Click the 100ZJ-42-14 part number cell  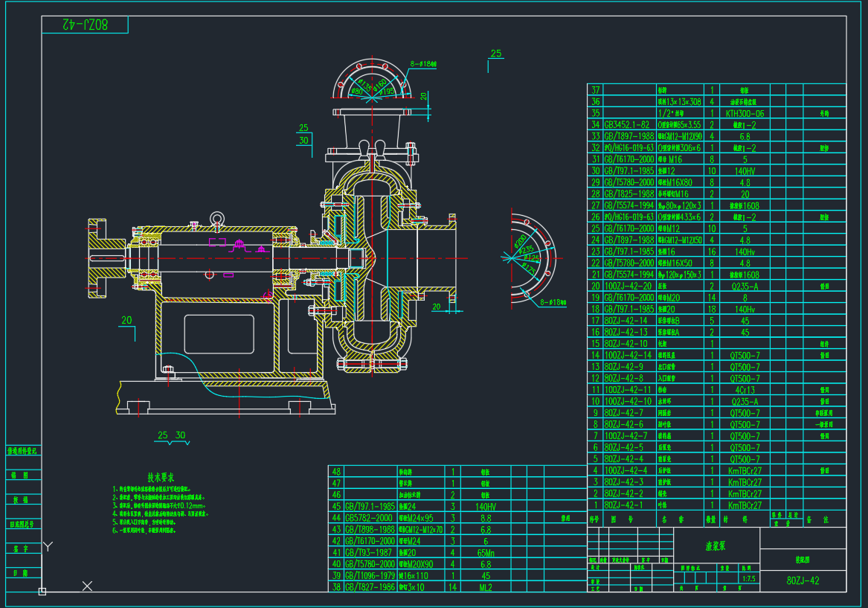pyautogui.click(x=627, y=356)
